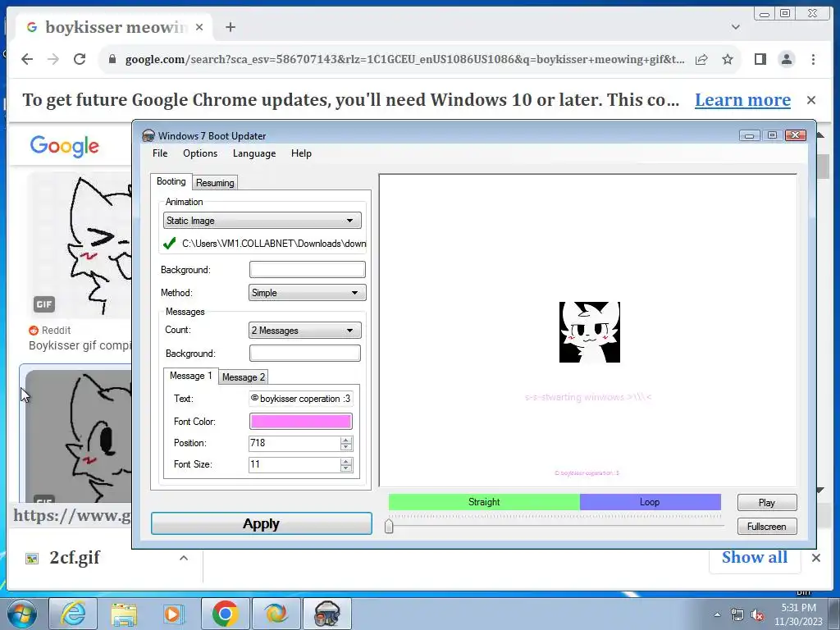Click the Fullscreen button
The height and width of the screenshot is (630, 840).
[x=767, y=526]
